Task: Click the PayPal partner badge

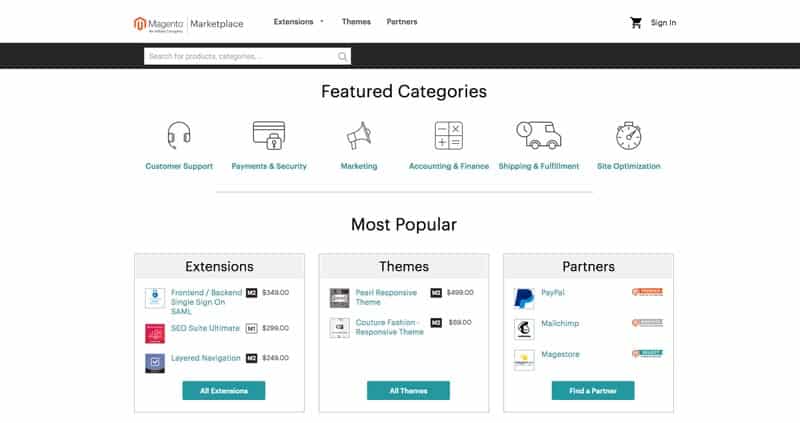Action: [647, 292]
